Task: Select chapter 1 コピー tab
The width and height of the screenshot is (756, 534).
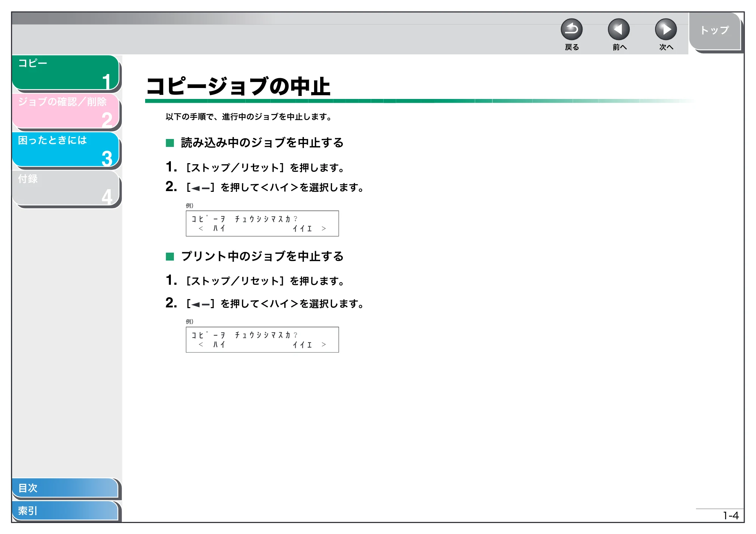Action: (66, 73)
